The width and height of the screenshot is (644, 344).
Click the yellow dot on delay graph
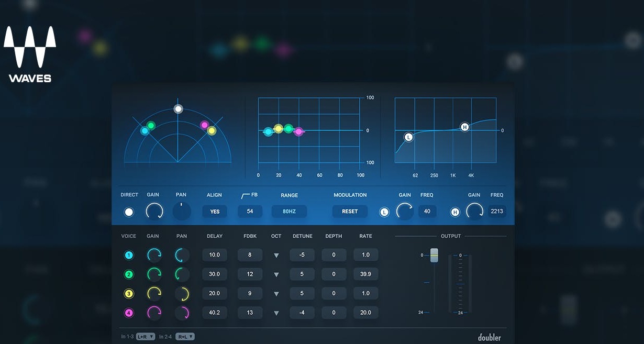(x=279, y=128)
